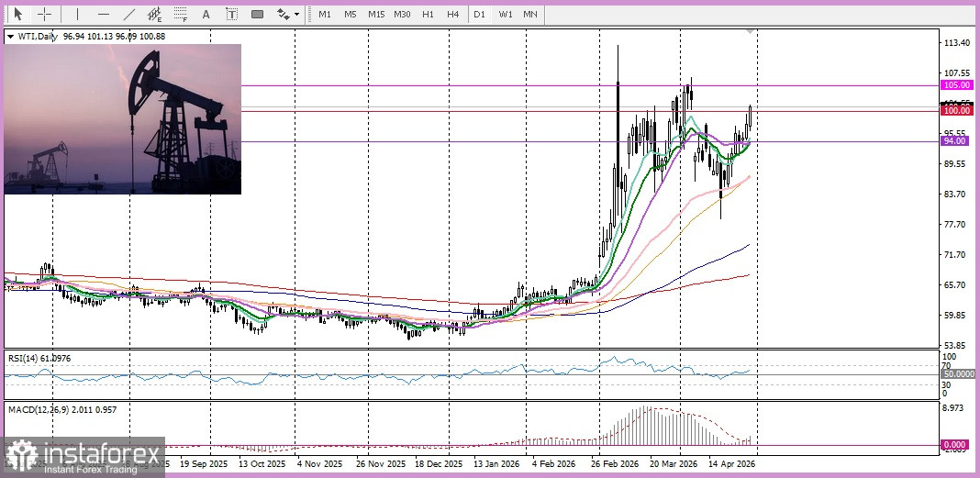980x478 pixels.
Task: Open the arrows and shapes dropdown
Action: click(x=288, y=14)
